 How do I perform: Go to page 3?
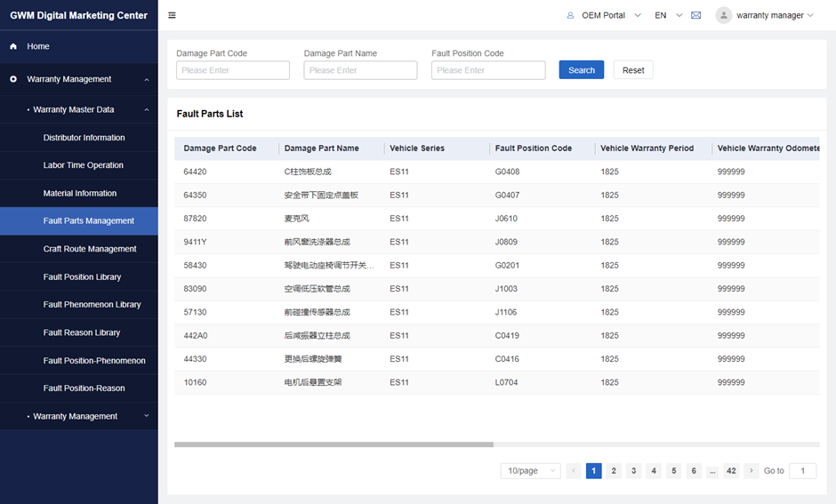coord(634,470)
